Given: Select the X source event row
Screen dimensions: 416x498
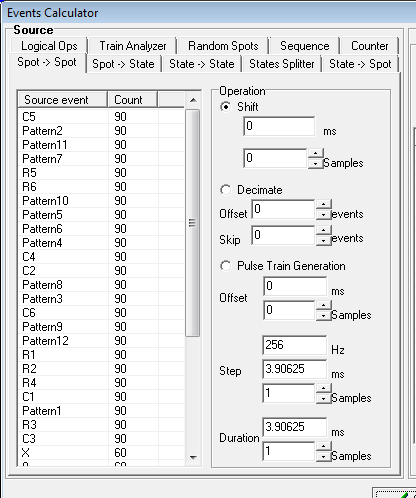Looking at the screenshot, I should [x=101, y=453].
